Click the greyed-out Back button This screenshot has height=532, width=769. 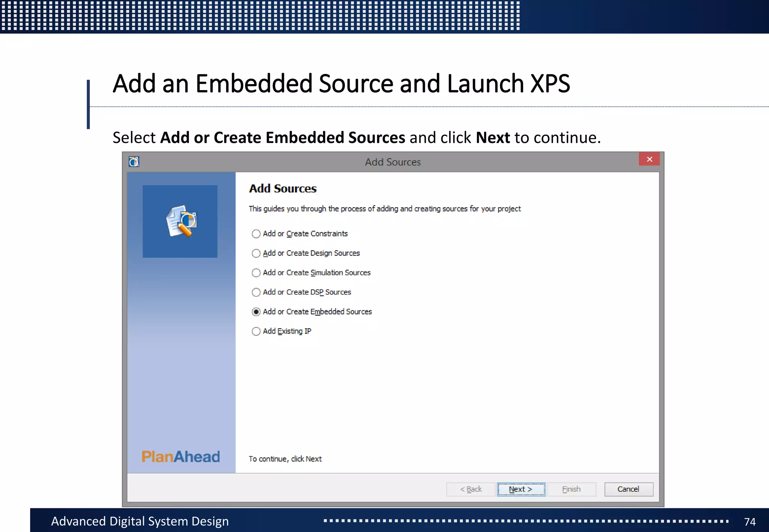(x=470, y=489)
